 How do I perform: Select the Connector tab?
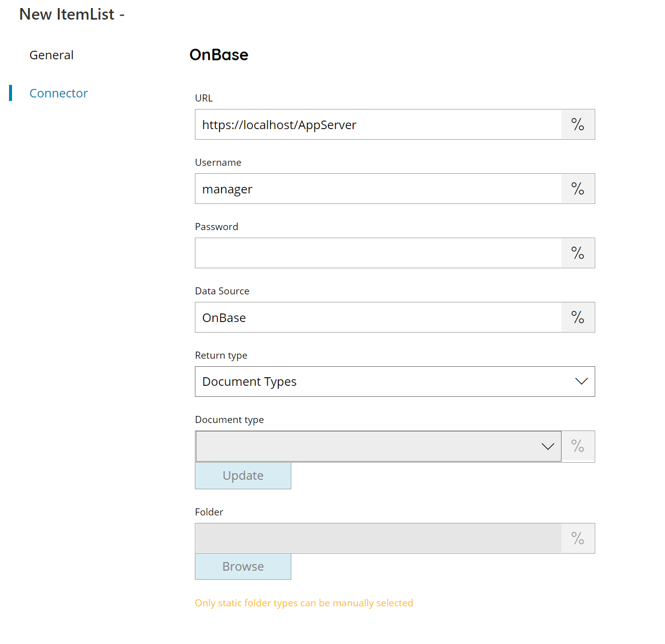coord(58,93)
